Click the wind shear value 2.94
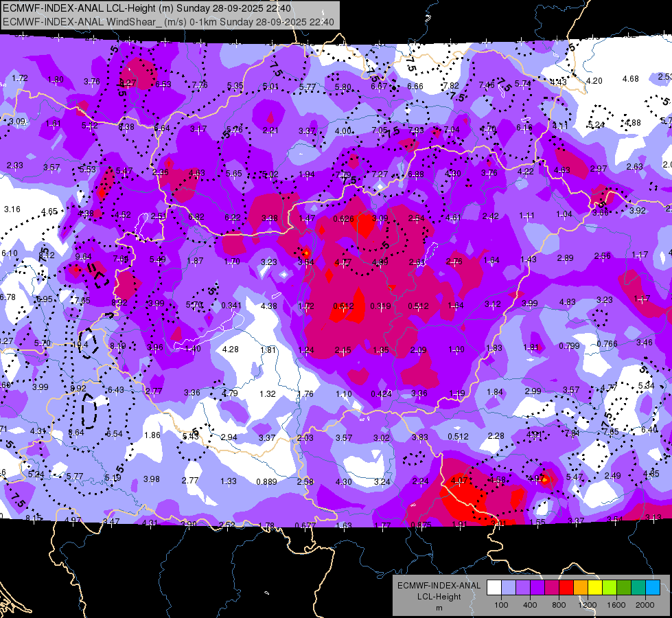Screen dimensions: 672x618 [x=229, y=437]
